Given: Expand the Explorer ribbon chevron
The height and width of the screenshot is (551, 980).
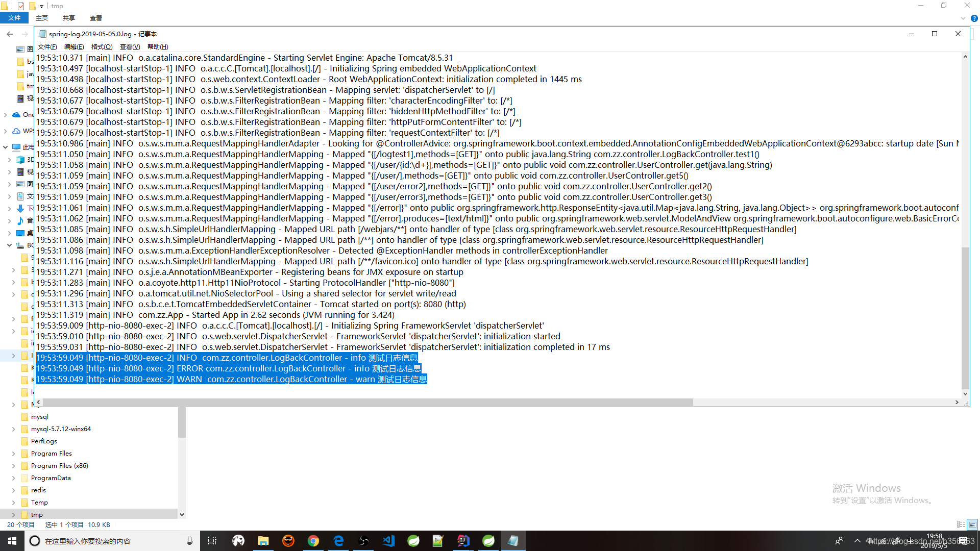Looking at the screenshot, I should pos(963,18).
